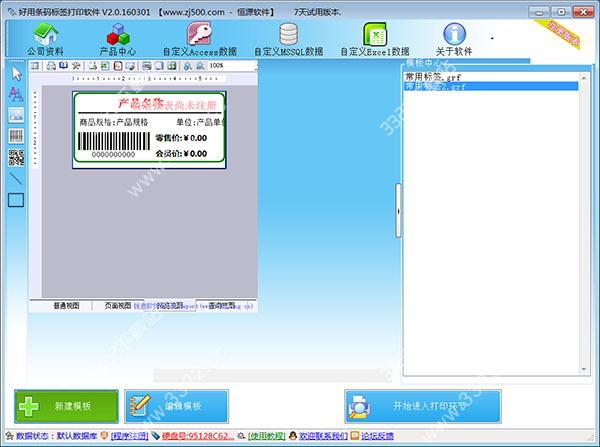The height and width of the screenshot is (447, 600).
Task: Pick the QR code tool
Action: point(15,157)
